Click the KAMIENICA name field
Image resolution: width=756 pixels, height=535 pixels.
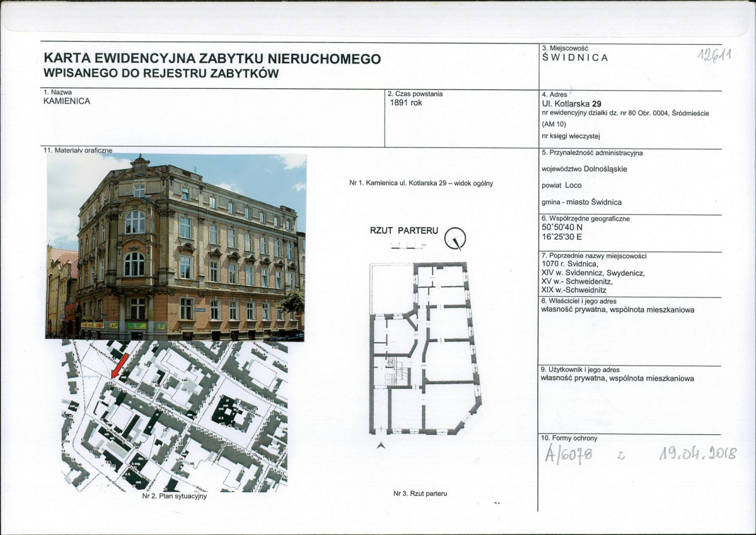tap(67, 101)
